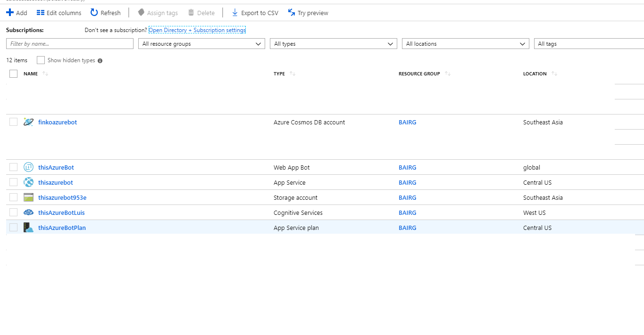Click the App Service plan icon beside thisAzureBotPlan
Viewport: 644px width, 335px height.
[28, 228]
